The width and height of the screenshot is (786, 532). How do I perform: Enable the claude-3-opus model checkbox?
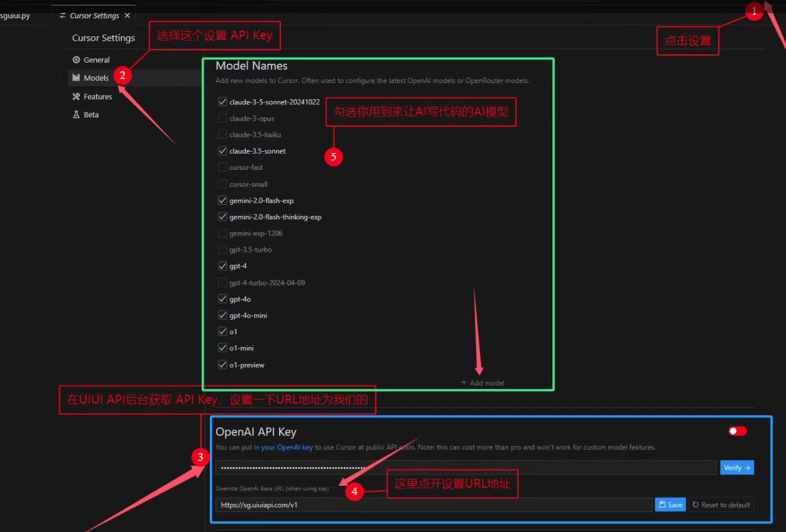click(x=222, y=118)
